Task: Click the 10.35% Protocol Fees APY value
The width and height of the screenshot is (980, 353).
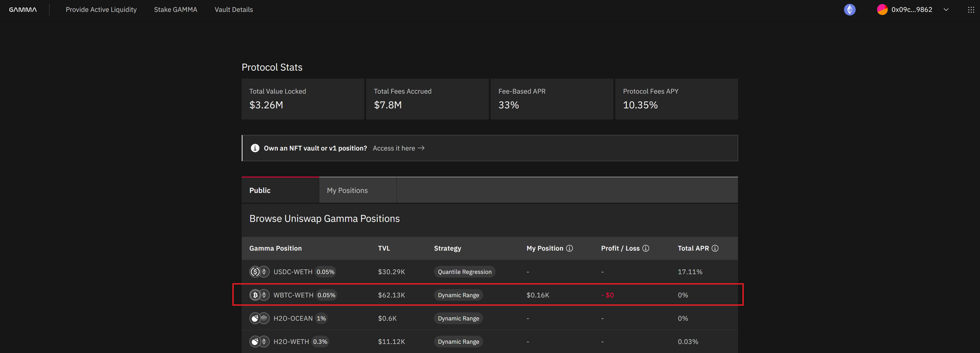Action: (x=640, y=105)
